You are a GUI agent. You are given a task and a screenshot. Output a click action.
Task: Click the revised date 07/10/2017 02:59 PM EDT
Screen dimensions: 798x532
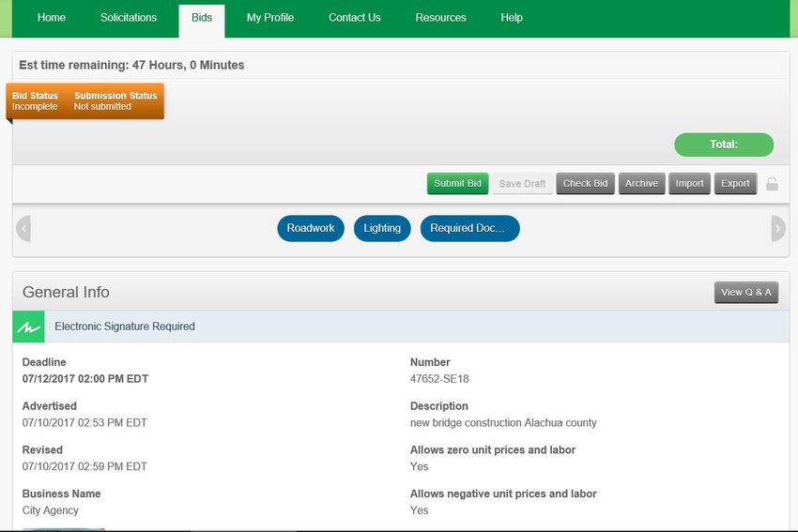pyautogui.click(x=84, y=466)
